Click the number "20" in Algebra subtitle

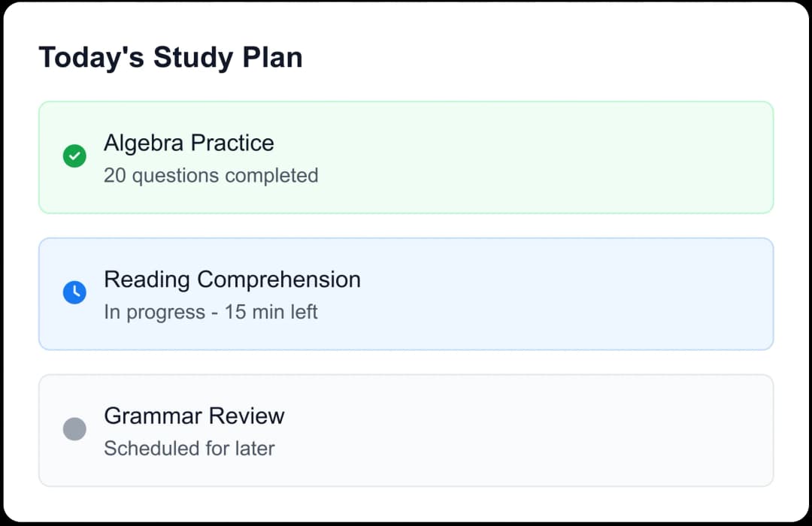click(114, 176)
